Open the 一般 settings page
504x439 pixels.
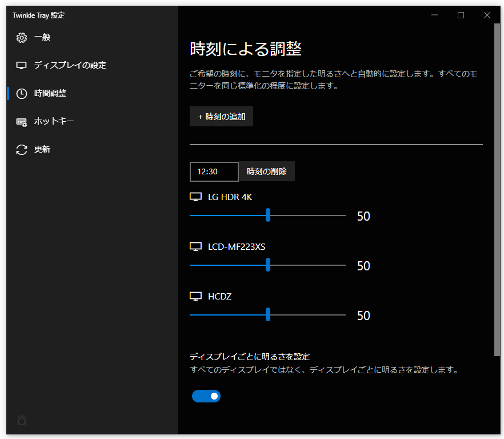pos(91,37)
